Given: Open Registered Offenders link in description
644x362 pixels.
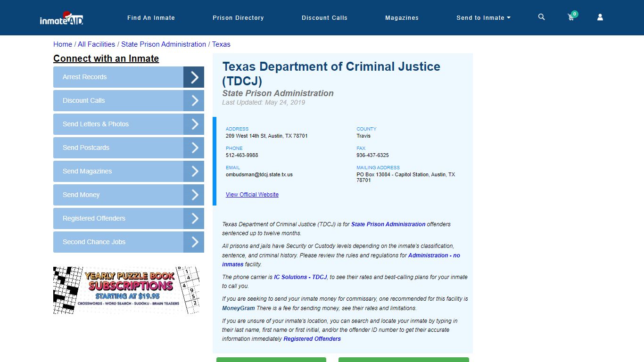Looking at the screenshot, I should click(312, 339).
